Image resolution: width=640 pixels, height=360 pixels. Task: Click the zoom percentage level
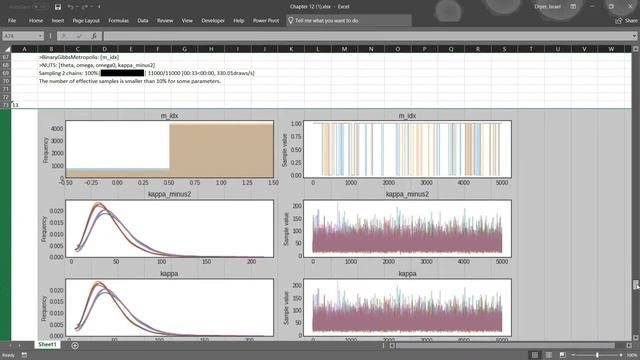tap(632, 355)
